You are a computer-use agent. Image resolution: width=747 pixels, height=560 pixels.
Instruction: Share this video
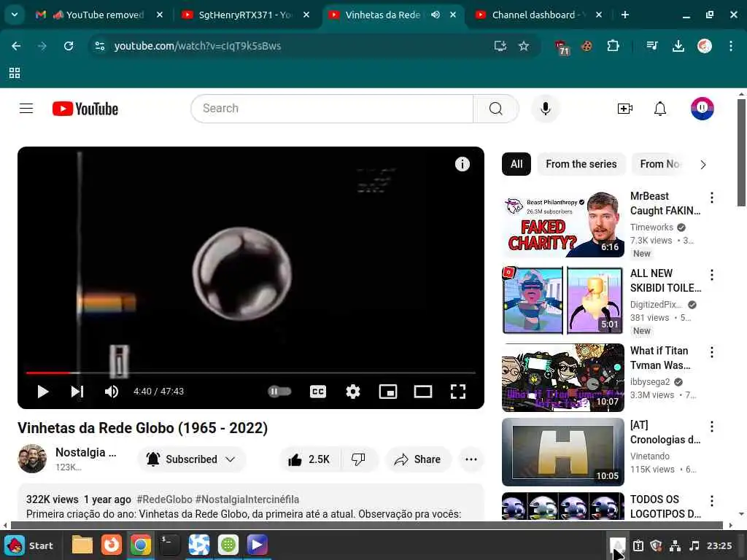pos(417,459)
